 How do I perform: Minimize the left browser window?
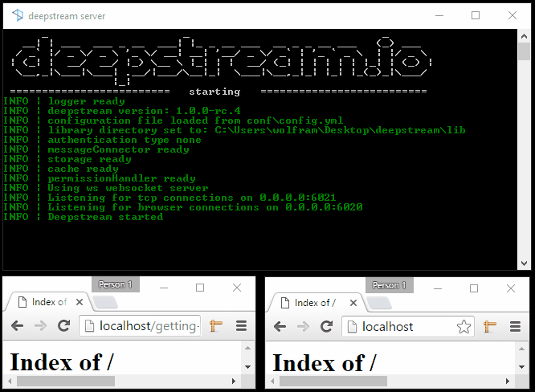[164, 288]
